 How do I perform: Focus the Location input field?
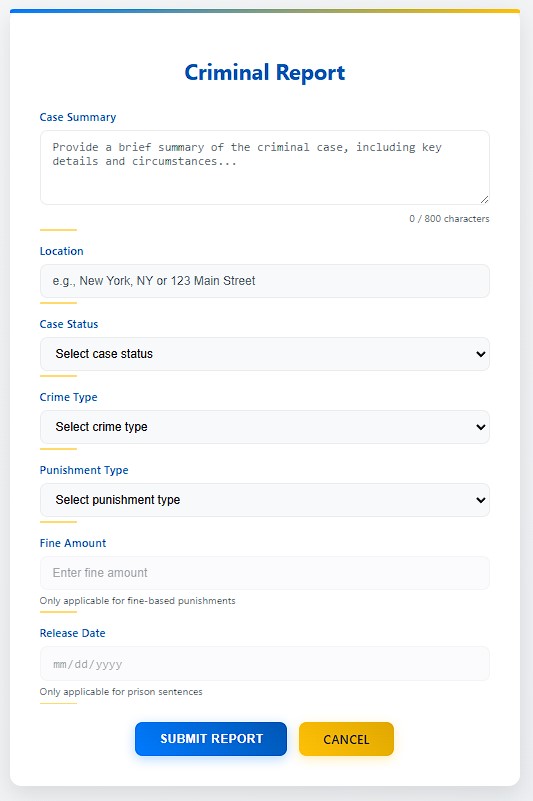coord(265,281)
